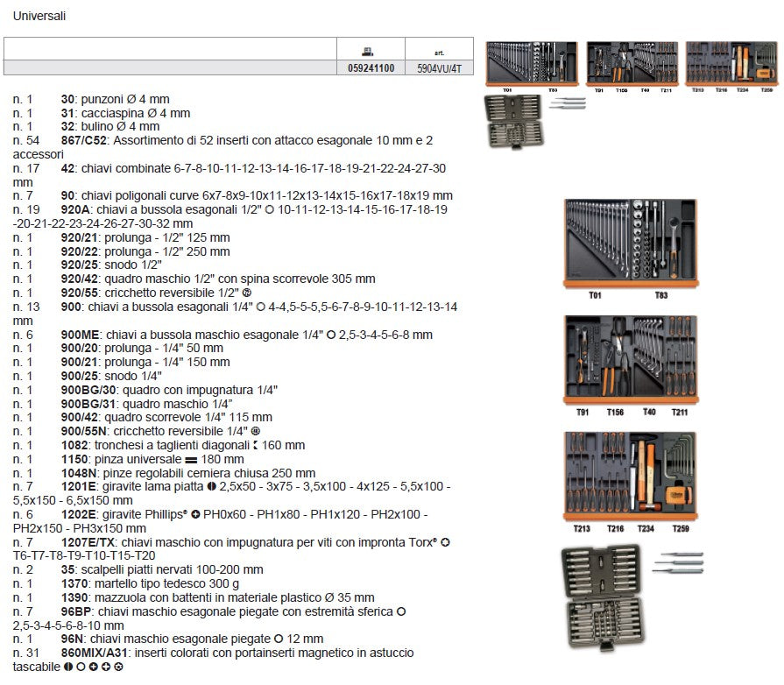Click the ratchet symbol after 900/55N line

pos(256,431)
